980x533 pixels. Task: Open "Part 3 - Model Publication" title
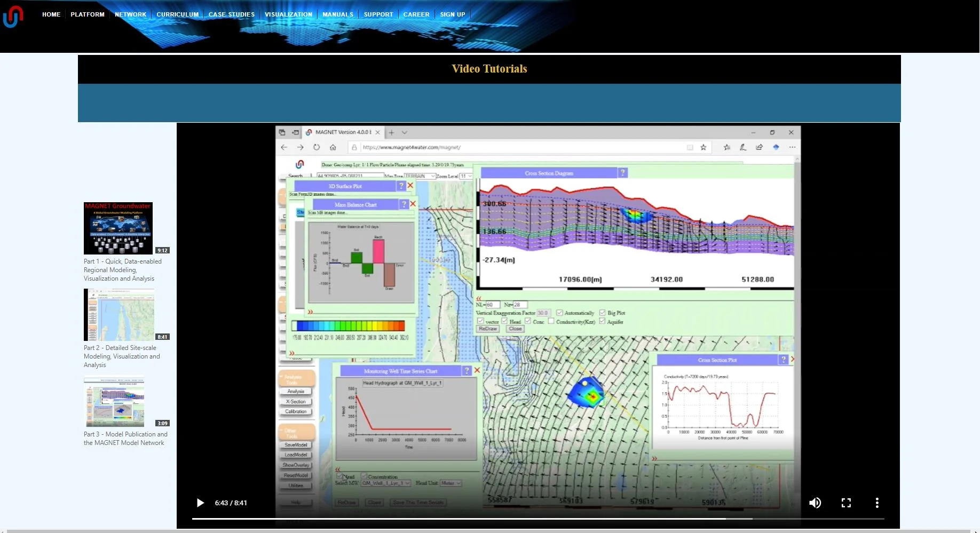pos(125,439)
